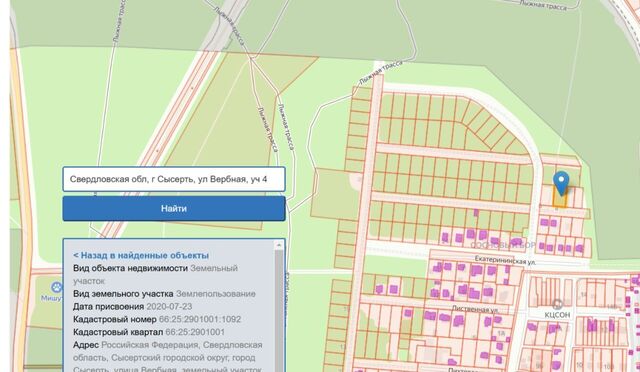Click the cadastral number 66:25:2901001:1092
Image resolution: width=640 pixels, height=372 pixels.
(200, 319)
